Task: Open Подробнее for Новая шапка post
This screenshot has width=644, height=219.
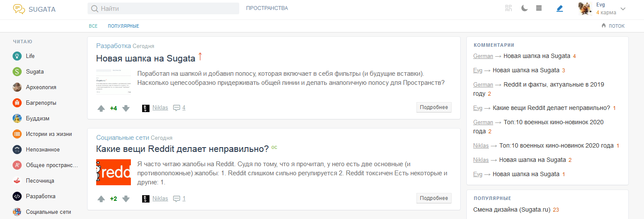Action: point(434,107)
